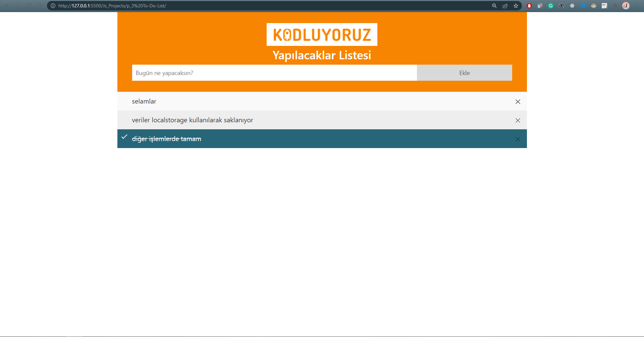Open the browser three-dot menu
The image size is (644, 337).
637,6
